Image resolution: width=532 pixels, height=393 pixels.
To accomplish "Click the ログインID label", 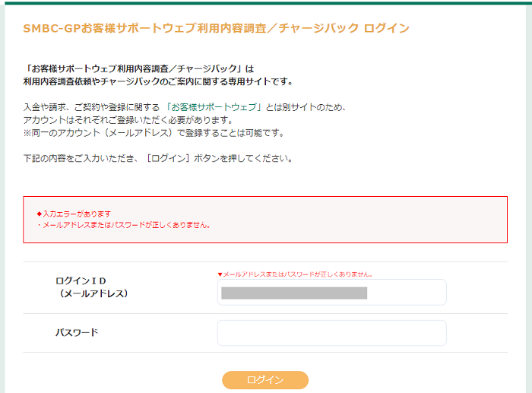I will pyautogui.click(x=81, y=281).
